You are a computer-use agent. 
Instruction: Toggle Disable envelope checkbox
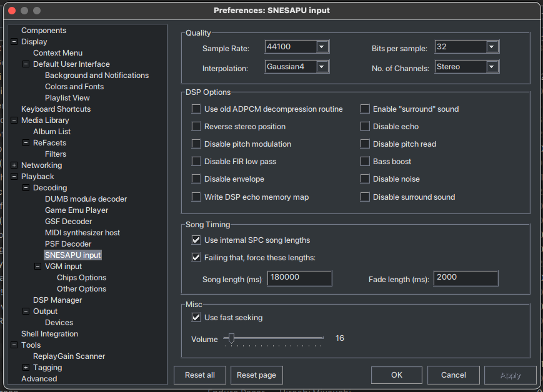196,179
